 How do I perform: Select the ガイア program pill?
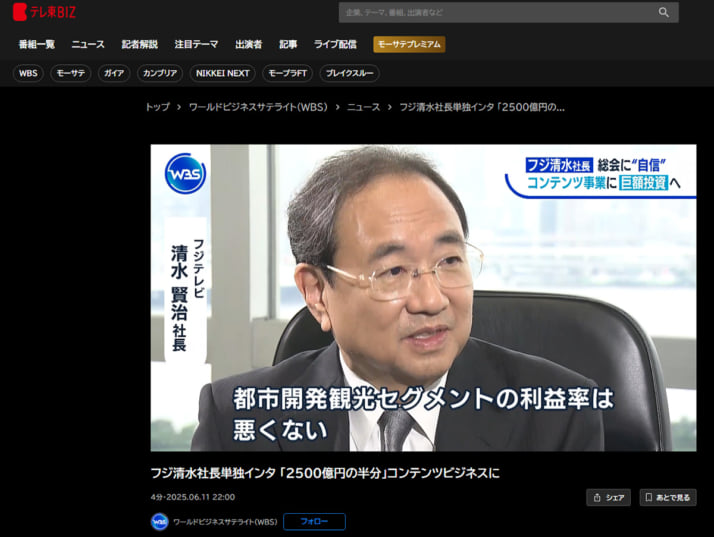(114, 73)
